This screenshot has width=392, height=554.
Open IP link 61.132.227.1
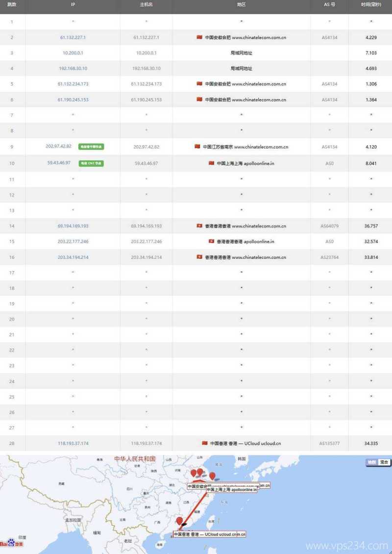click(73, 37)
